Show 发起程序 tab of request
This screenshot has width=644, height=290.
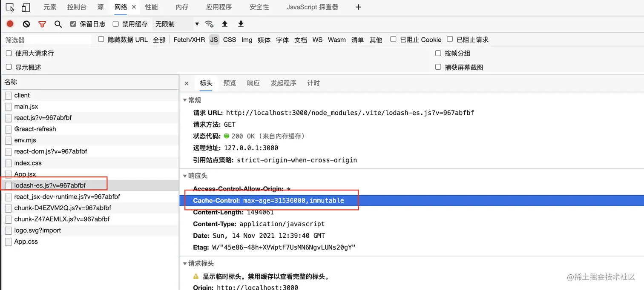click(283, 83)
